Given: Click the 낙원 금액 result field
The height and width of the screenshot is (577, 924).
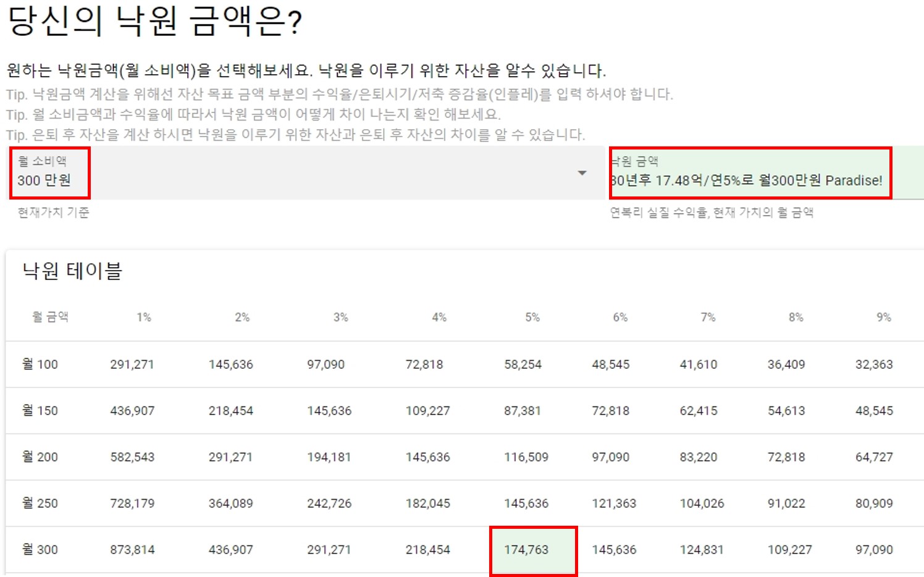Looking at the screenshot, I should coord(766,173).
